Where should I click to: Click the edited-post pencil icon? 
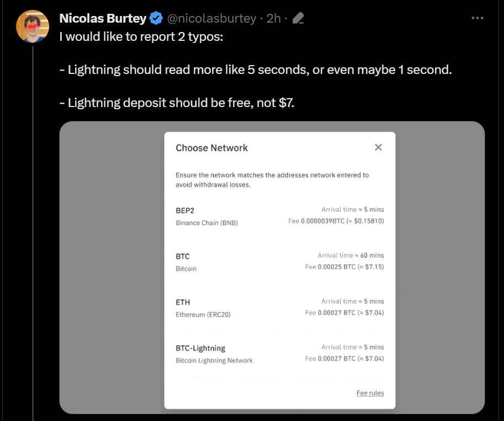[298, 19]
